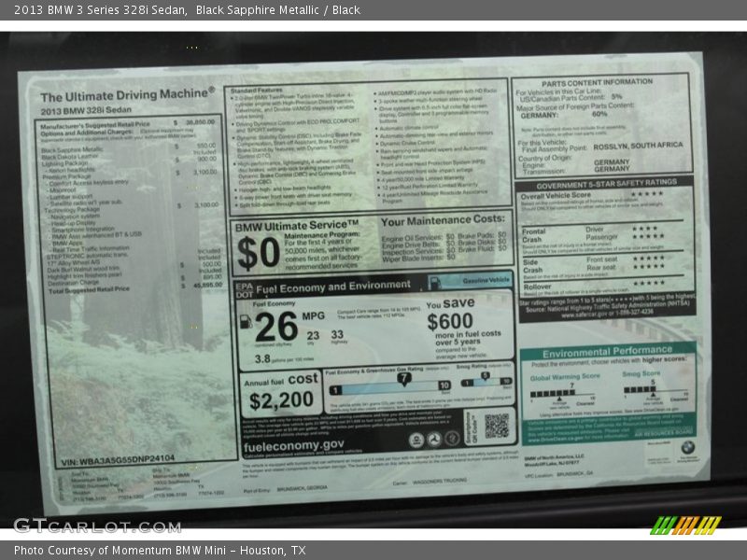
Task: Click the Global Warming Score bar
Action: tap(562, 394)
